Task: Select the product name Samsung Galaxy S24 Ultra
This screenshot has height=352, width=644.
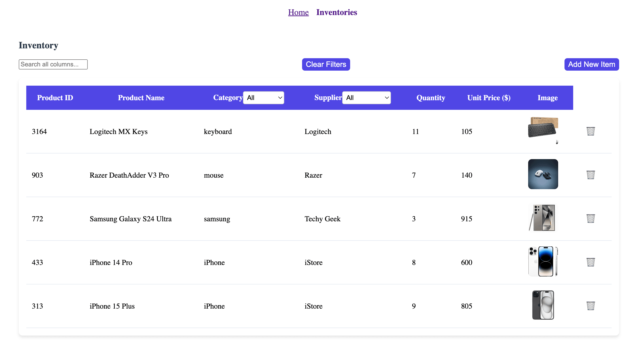Action: click(130, 219)
